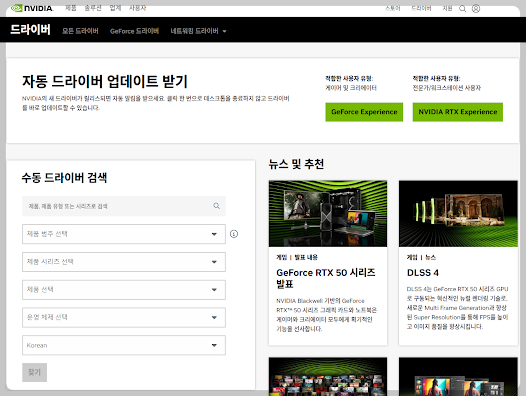Click the 찾기 search button

click(35, 372)
